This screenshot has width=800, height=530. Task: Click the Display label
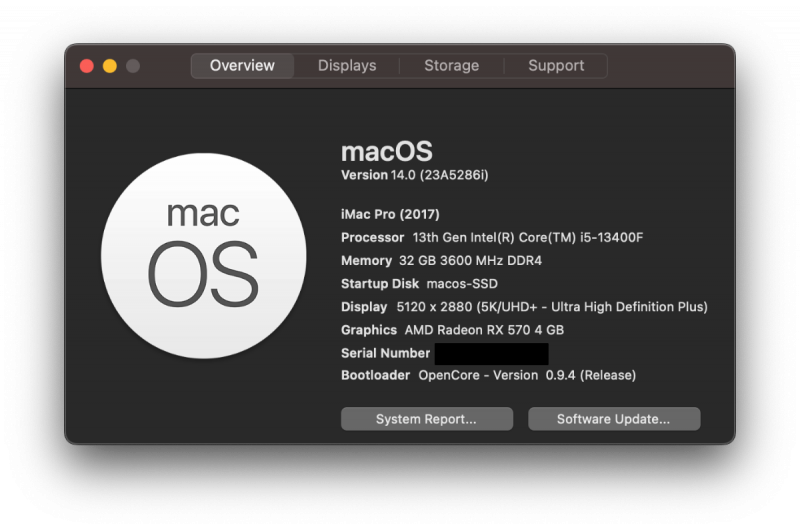coord(364,307)
